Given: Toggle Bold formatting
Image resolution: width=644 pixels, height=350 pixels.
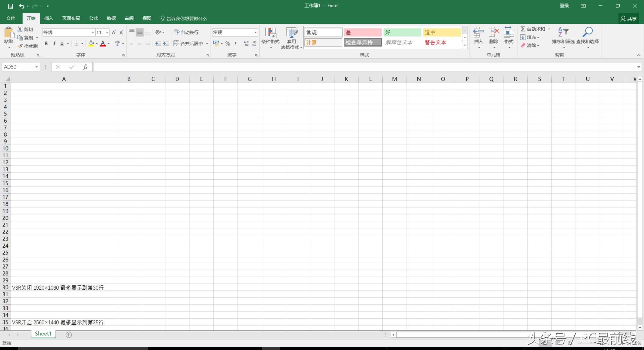Looking at the screenshot, I should [x=46, y=44].
